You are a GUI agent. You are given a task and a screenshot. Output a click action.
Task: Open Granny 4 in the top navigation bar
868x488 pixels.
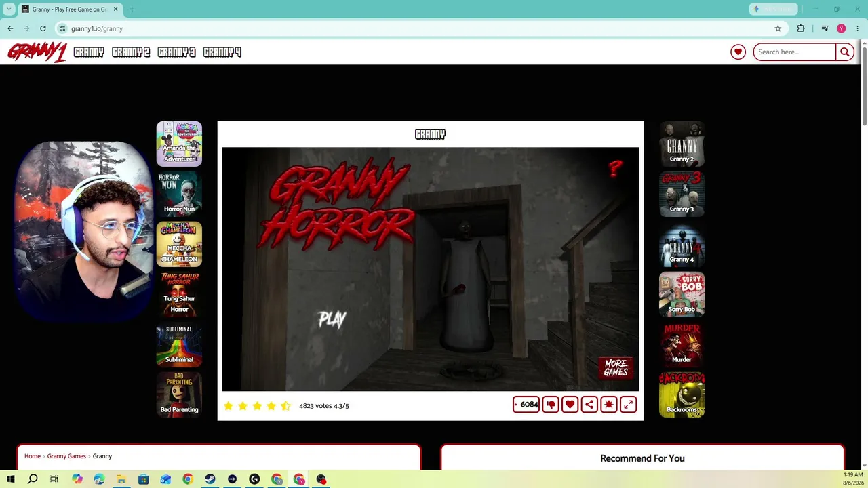click(222, 52)
